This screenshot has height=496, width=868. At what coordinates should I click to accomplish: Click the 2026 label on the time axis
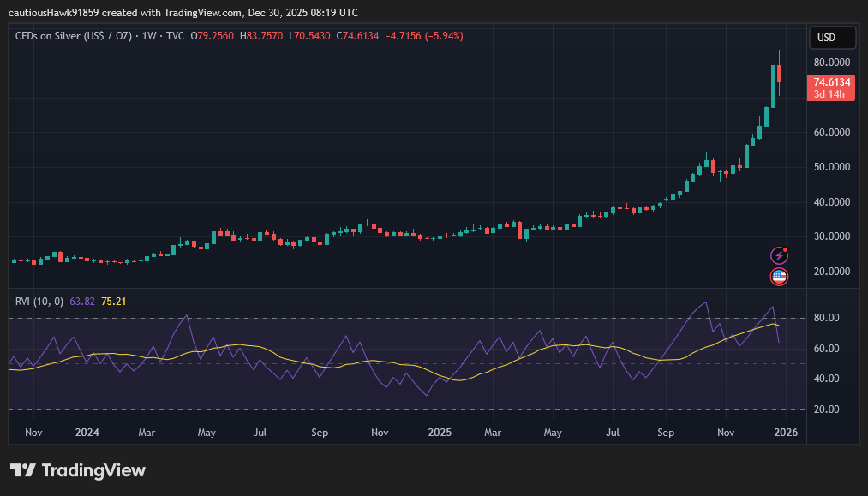785,433
